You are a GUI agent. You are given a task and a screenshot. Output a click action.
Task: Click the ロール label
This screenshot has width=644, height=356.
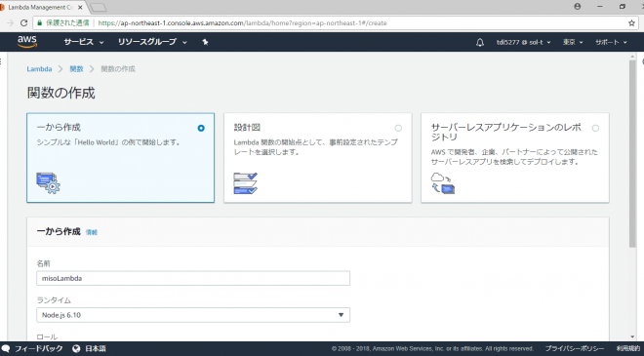47,336
